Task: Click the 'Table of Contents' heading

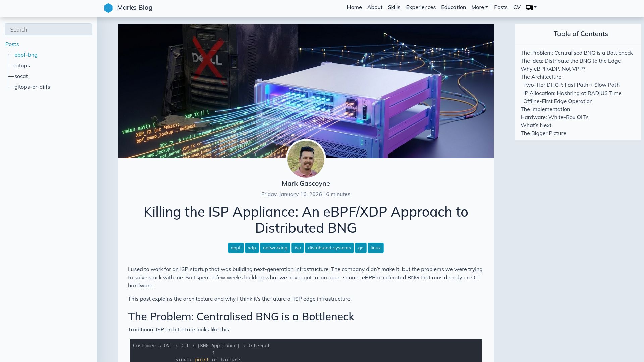Action: click(581, 34)
